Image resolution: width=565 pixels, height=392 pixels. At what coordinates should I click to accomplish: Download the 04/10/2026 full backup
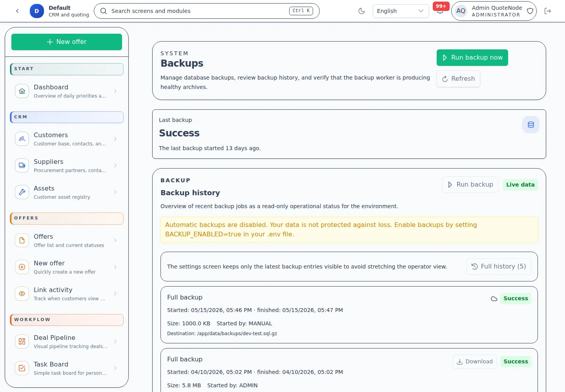pyautogui.click(x=475, y=361)
